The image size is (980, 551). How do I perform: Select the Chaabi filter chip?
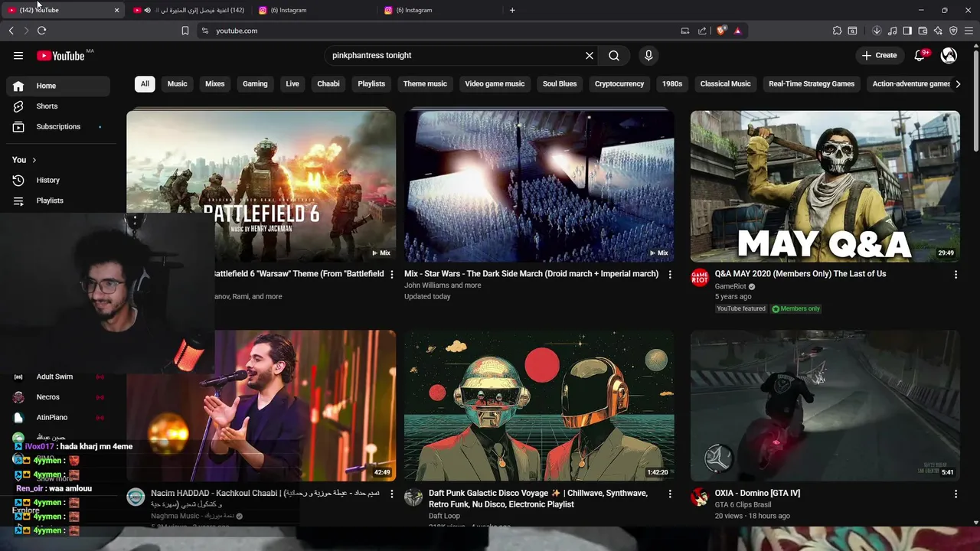pyautogui.click(x=328, y=83)
